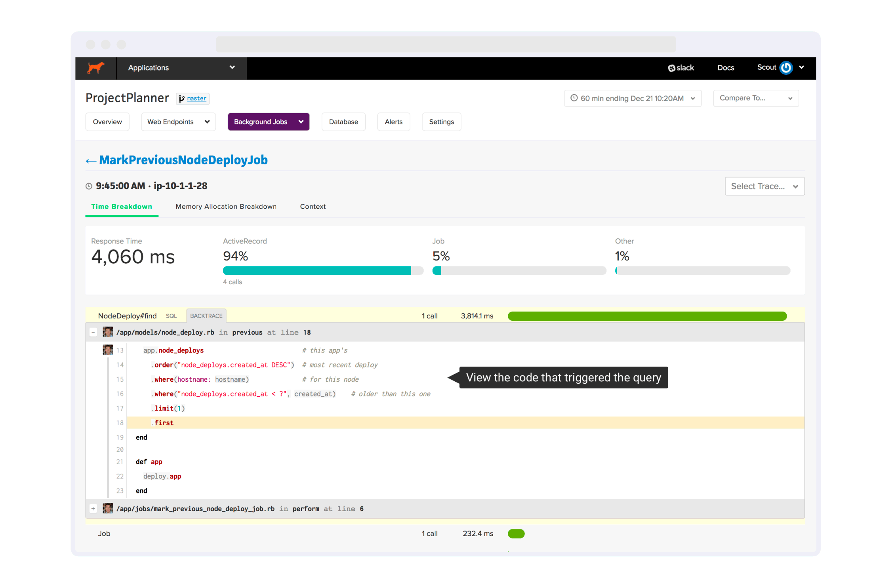Click the git branch icon beside master
Viewport: 892px width, 588px height.
(x=181, y=99)
